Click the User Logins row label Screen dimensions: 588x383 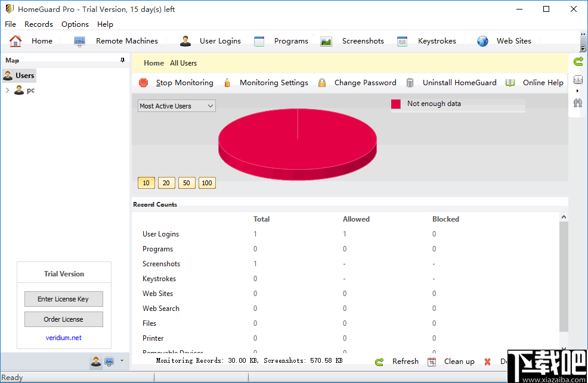(160, 234)
